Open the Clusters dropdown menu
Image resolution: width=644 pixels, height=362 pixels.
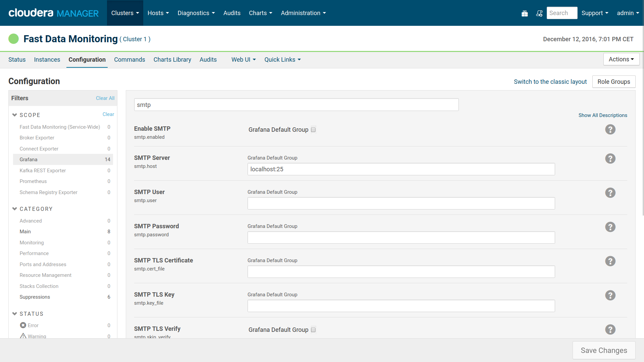125,13
